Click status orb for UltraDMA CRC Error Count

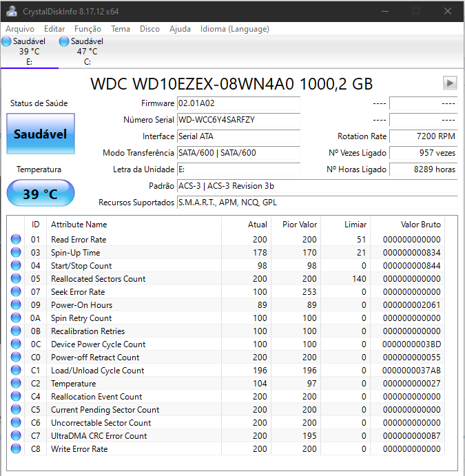[16, 435]
